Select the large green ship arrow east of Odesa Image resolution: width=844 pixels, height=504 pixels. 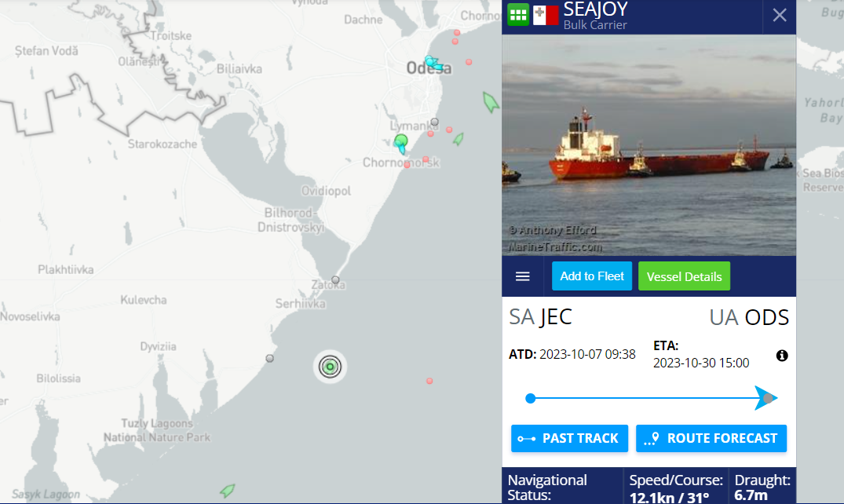click(x=491, y=102)
